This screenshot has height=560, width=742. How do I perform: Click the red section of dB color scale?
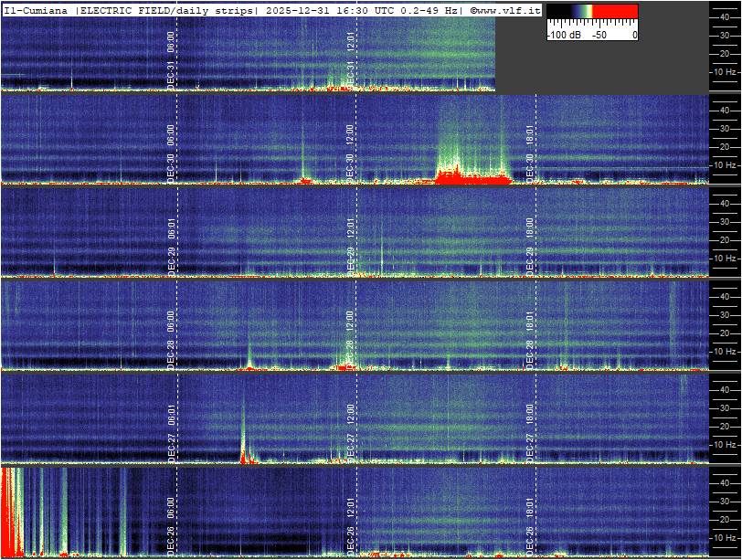(x=616, y=12)
